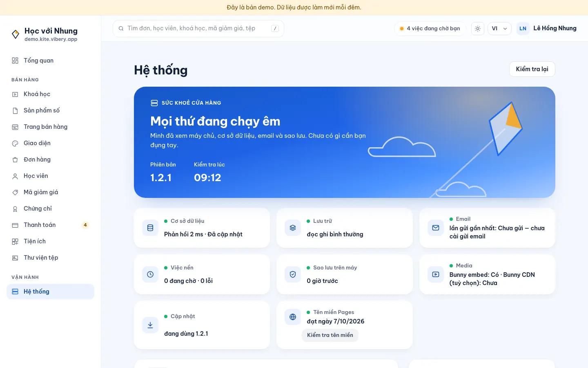Click the video icon on Media card
The width and height of the screenshot is (588, 368).
click(436, 274)
